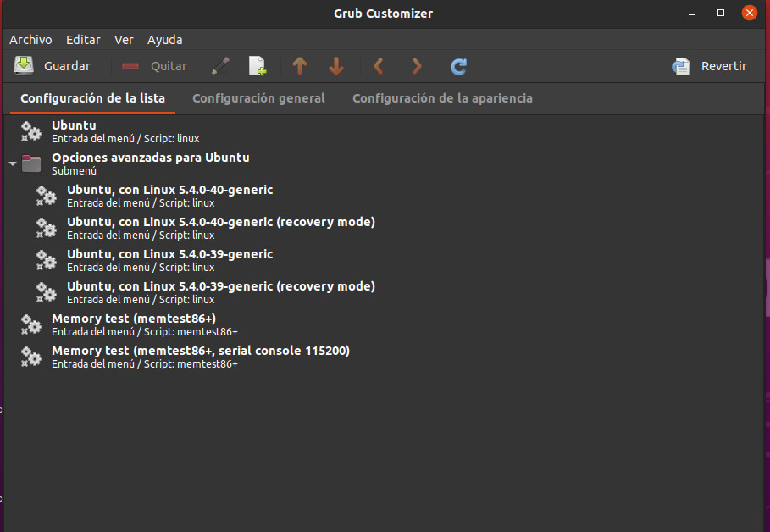This screenshot has width=770, height=532.
Task: Move entry up with up arrow
Action: click(299, 66)
